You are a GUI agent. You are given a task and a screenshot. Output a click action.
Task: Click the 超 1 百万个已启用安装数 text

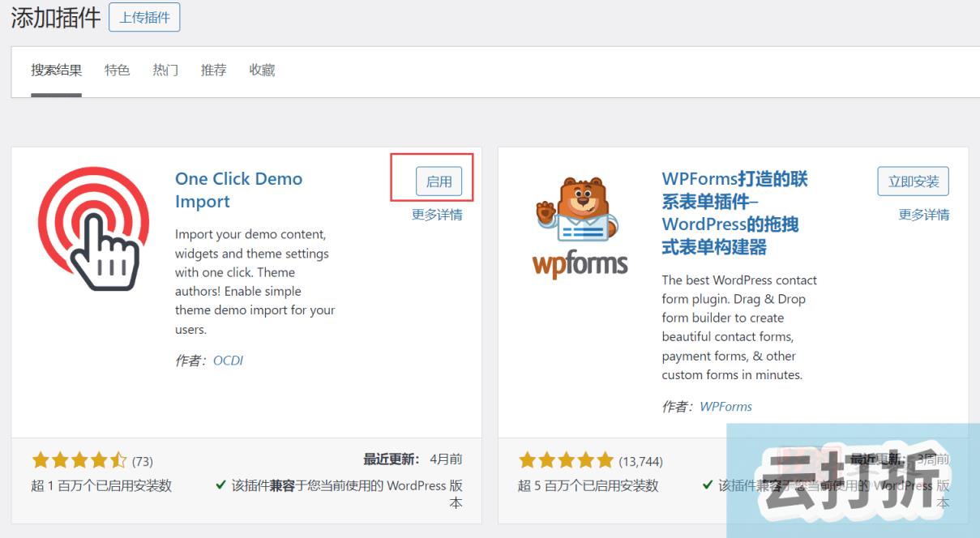pyautogui.click(x=101, y=486)
